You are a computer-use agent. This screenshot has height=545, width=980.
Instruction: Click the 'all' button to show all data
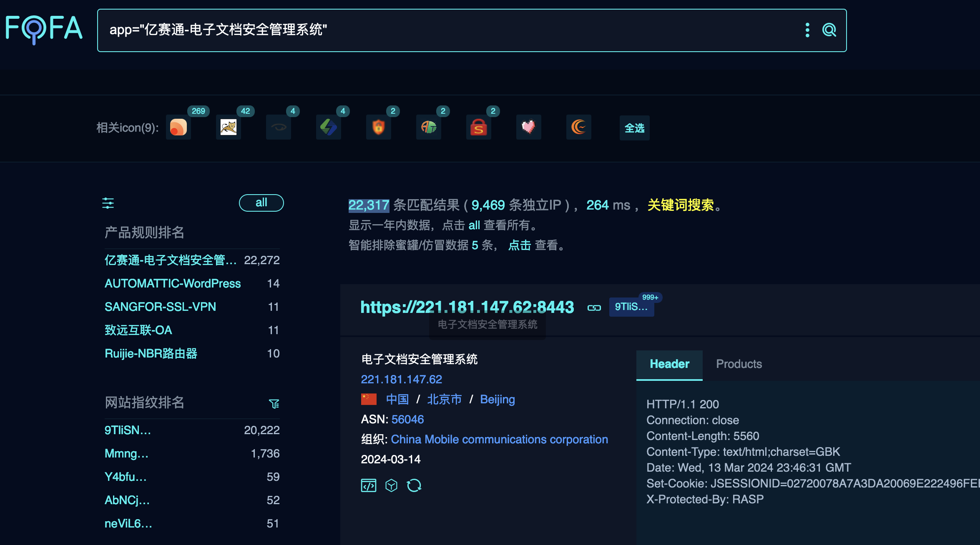click(x=261, y=202)
